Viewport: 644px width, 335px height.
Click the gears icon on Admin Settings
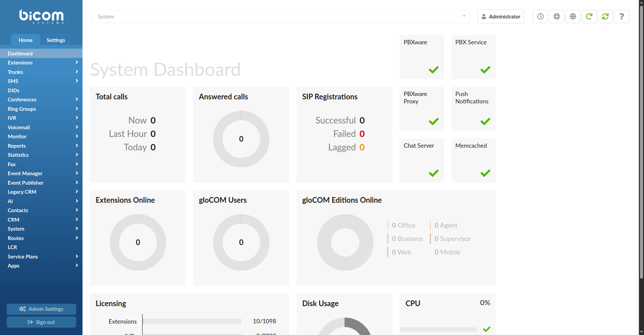(22, 309)
